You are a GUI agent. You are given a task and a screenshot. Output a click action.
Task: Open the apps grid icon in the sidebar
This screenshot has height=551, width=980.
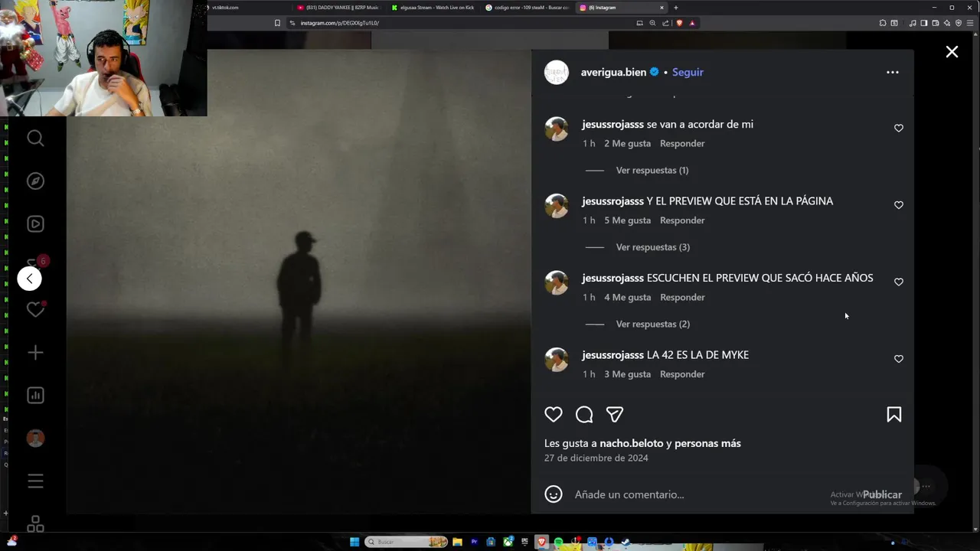(x=35, y=524)
